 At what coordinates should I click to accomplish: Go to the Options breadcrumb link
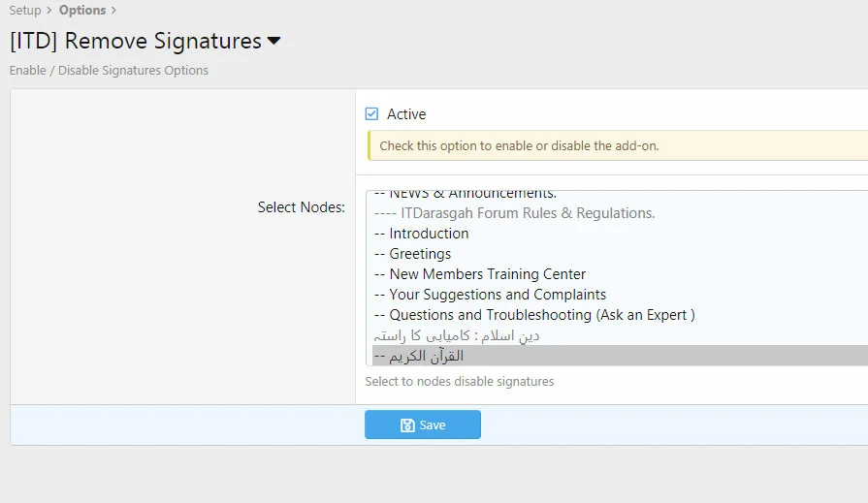(81, 11)
